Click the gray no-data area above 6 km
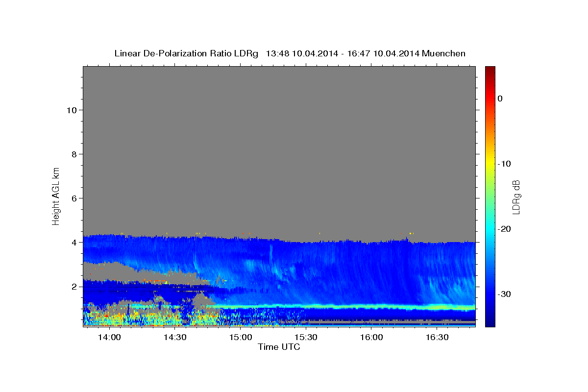Image resolution: width=588 pixels, height=392 pixels. [279, 132]
